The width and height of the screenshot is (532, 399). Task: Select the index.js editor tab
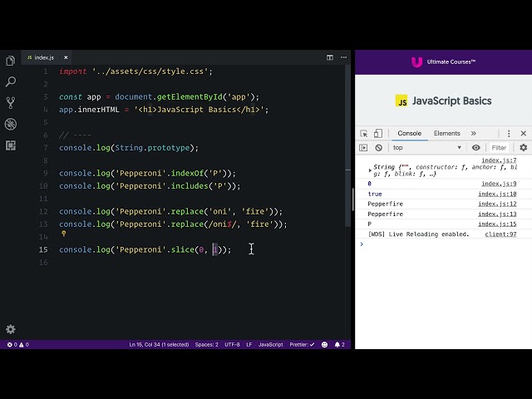coord(47,57)
